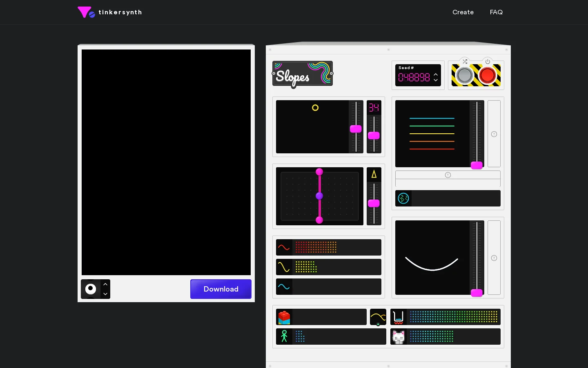The width and height of the screenshot is (588, 368).
Task: Click the shuffle icon above gray button
Action: point(465,62)
